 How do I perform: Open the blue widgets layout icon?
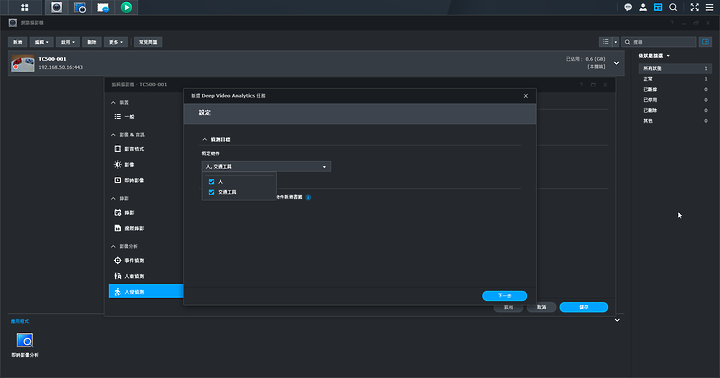pos(658,7)
